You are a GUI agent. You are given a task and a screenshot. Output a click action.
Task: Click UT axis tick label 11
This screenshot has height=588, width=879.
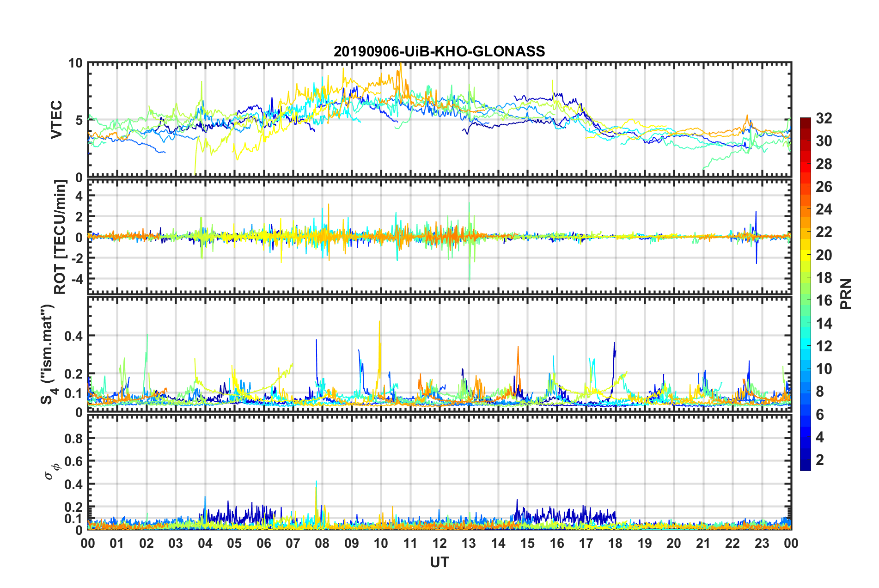(410, 543)
